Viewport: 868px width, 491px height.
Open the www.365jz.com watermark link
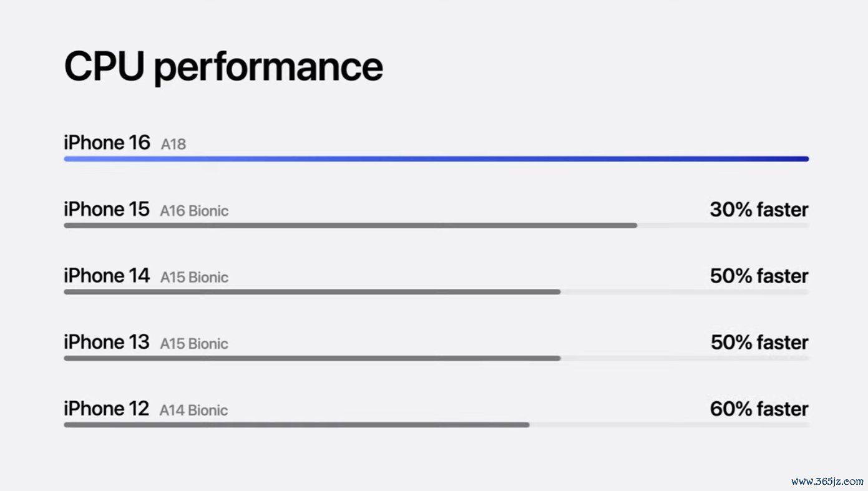pyautogui.click(x=827, y=482)
